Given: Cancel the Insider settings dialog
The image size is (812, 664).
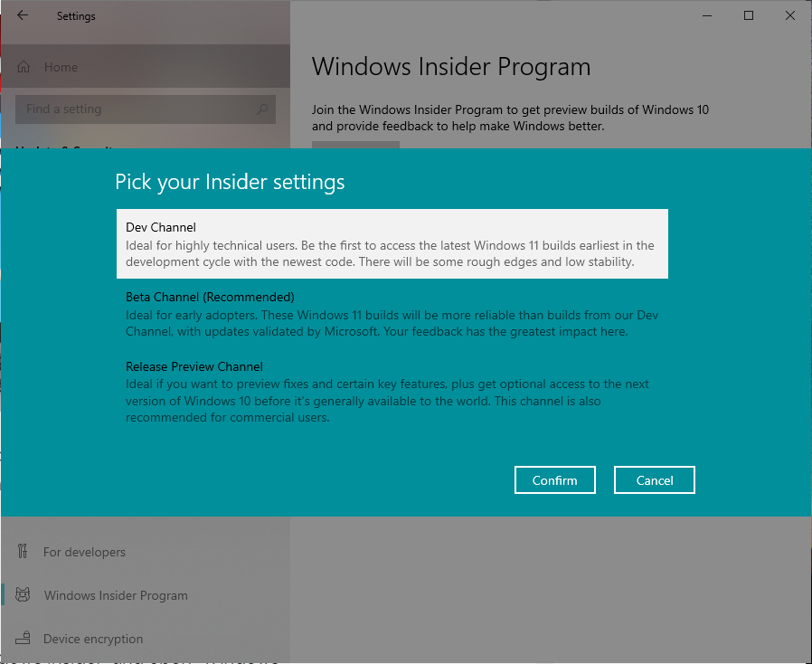Looking at the screenshot, I should coord(654,480).
